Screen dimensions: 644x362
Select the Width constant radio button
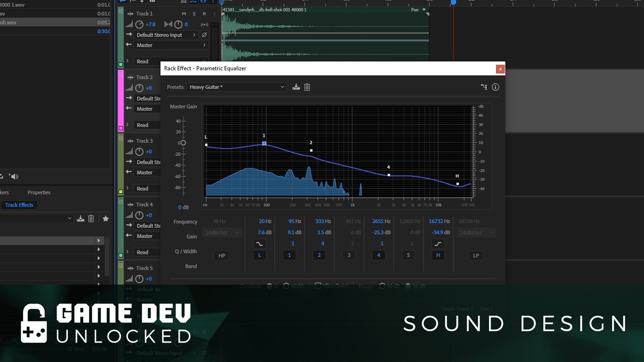(x=286, y=286)
